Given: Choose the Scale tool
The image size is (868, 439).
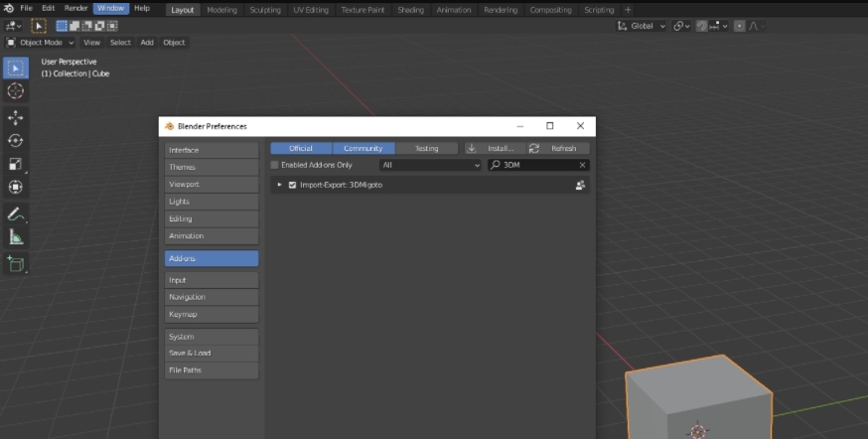Looking at the screenshot, I should [16, 164].
